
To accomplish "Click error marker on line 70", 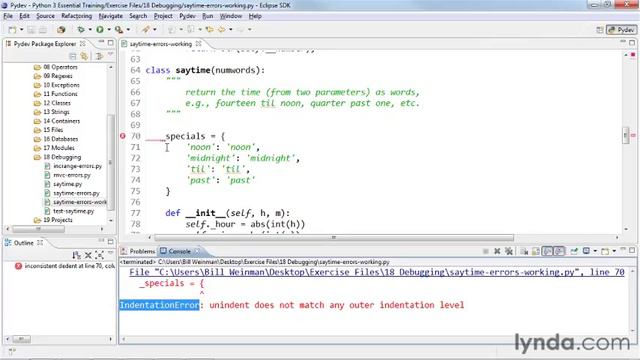I will click(123, 136).
